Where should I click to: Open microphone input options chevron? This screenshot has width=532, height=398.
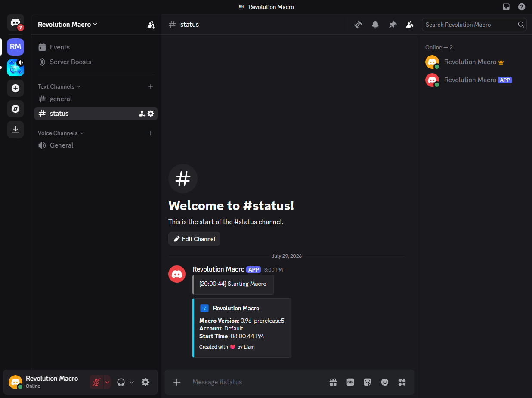click(x=107, y=382)
